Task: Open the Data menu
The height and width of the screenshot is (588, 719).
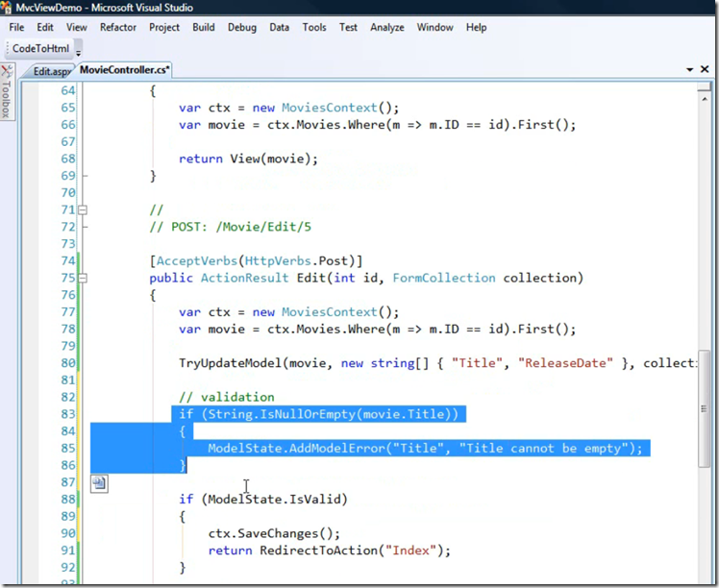Action: (280, 28)
